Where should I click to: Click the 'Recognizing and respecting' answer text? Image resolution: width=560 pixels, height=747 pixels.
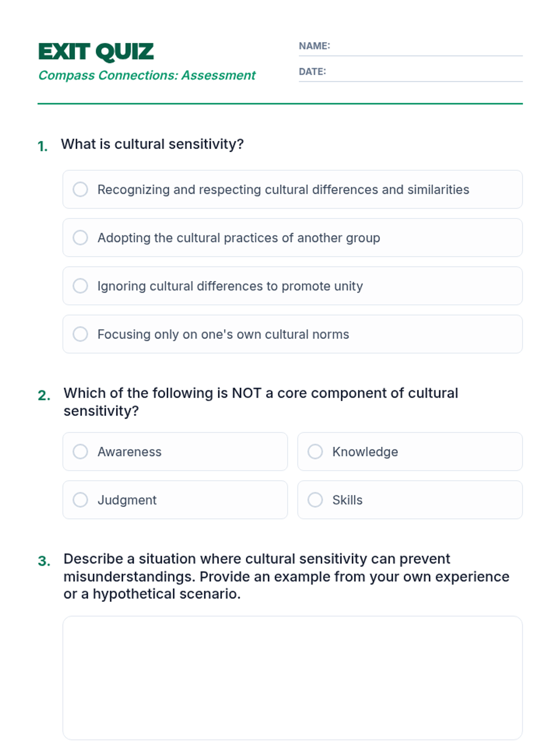(x=283, y=190)
